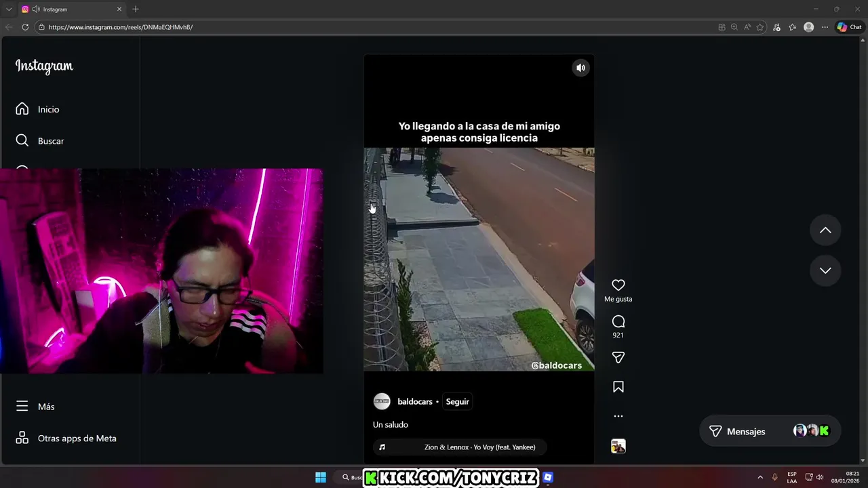The height and width of the screenshot is (488, 868).
Task: Open Read aloud icon in address bar
Action: tap(747, 27)
